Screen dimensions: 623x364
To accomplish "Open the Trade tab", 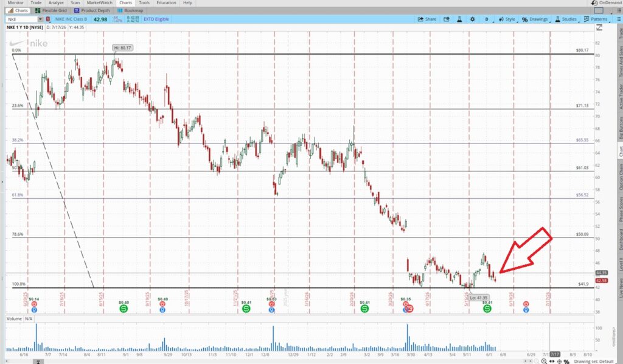I will tap(36, 2).
